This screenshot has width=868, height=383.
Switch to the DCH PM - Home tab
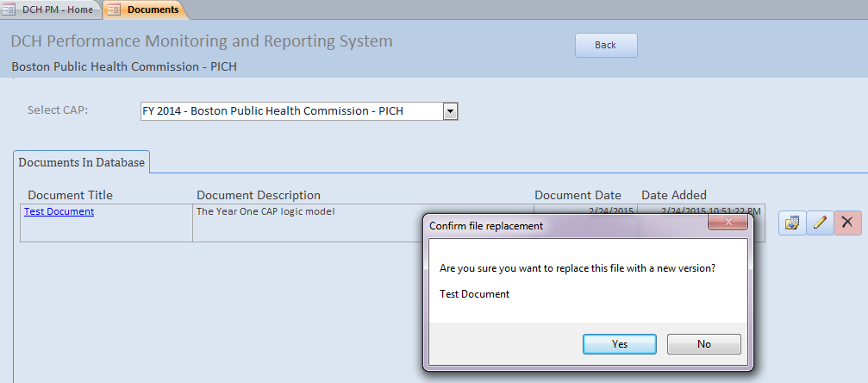[57, 9]
